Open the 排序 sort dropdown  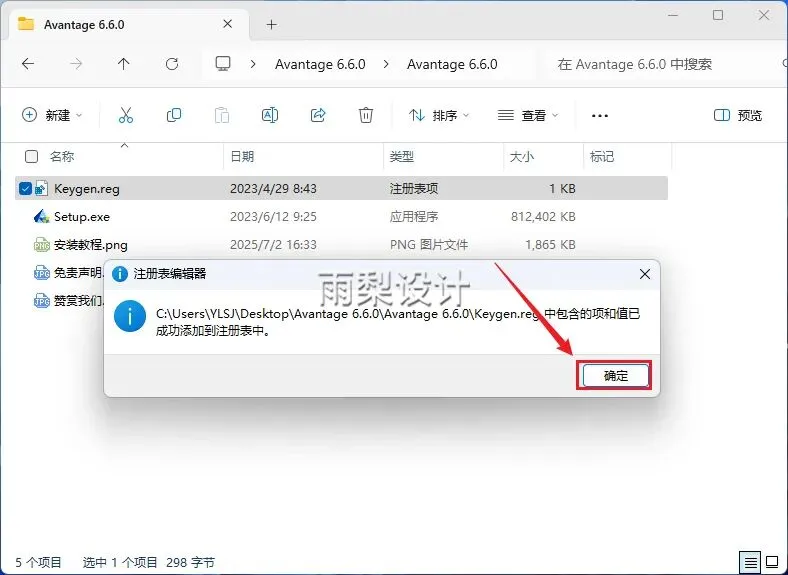point(439,115)
